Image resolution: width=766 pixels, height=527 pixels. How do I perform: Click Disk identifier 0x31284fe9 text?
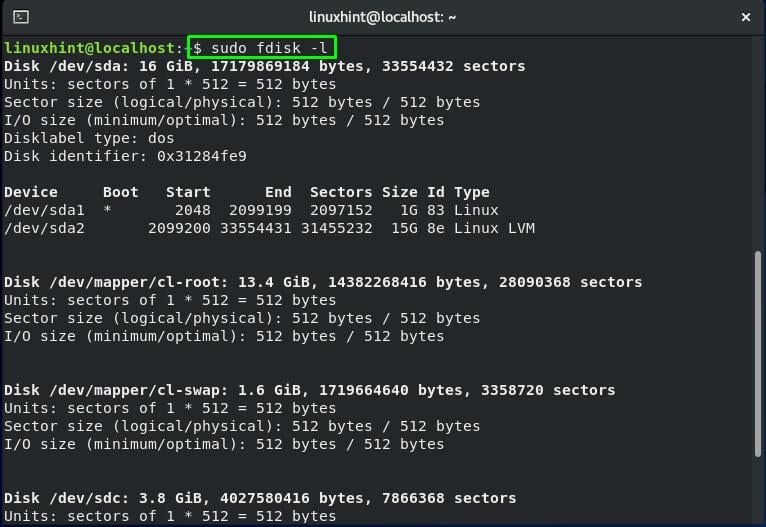(125, 156)
